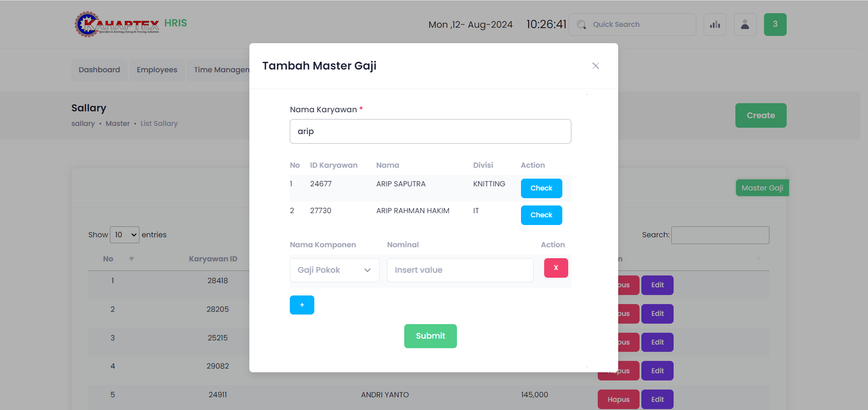868x410 pixels.
Task: Go to the Employees tab
Action: [x=157, y=70]
